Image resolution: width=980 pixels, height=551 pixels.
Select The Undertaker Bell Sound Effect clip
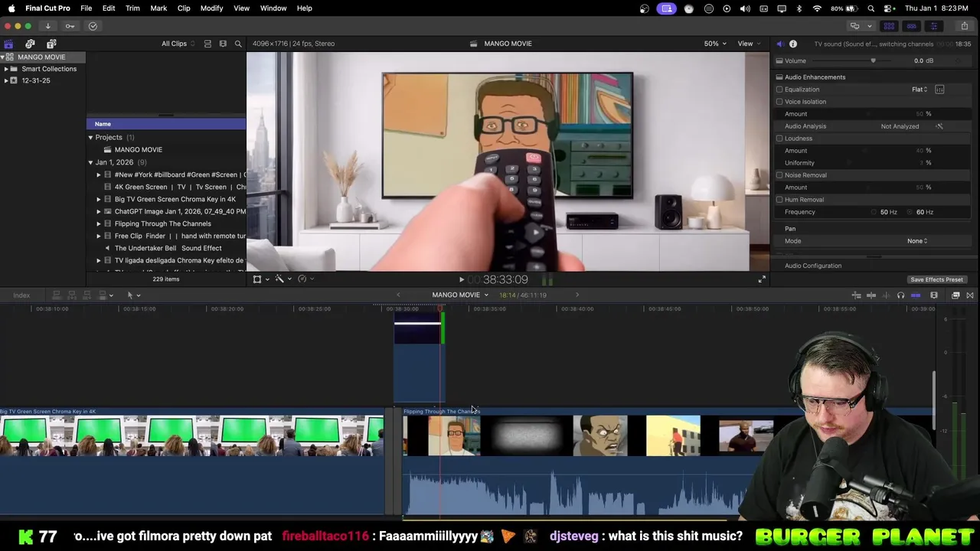pos(167,249)
